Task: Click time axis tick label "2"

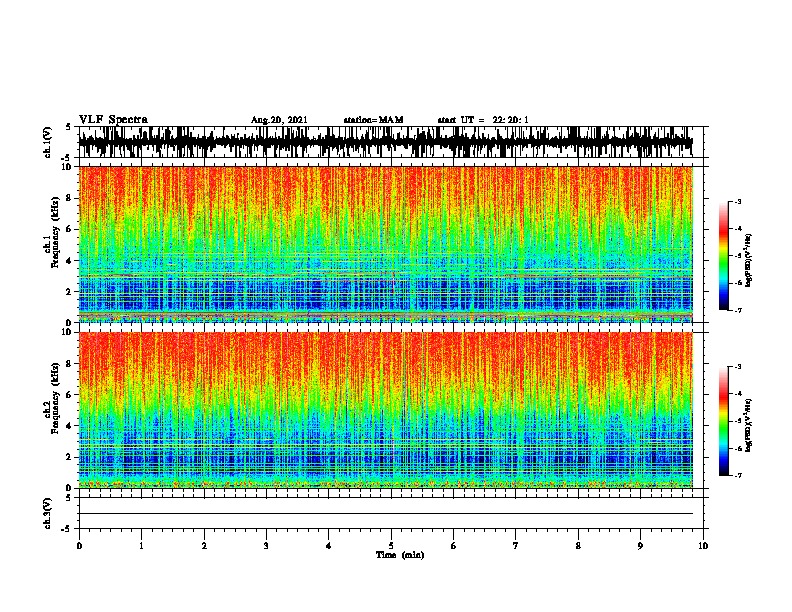Action: [204, 546]
